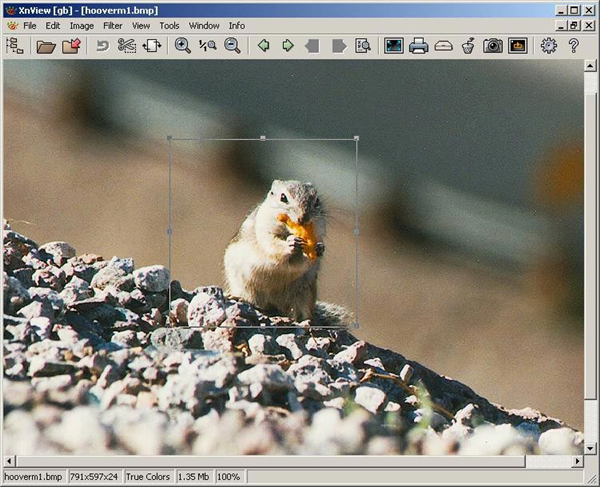Click the Print icon in toolbar
The height and width of the screenshot is (487, 600).
[x=419, y=45]
